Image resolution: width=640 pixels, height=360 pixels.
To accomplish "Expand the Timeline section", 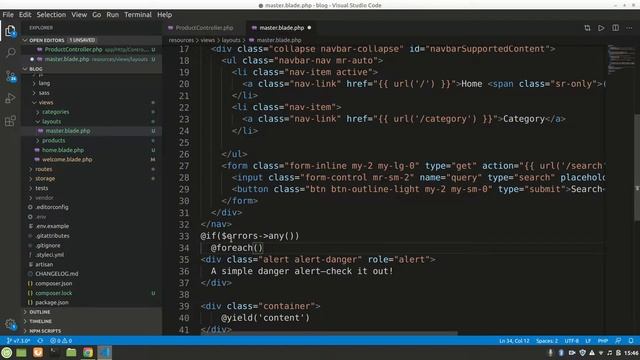I will 92,321.
